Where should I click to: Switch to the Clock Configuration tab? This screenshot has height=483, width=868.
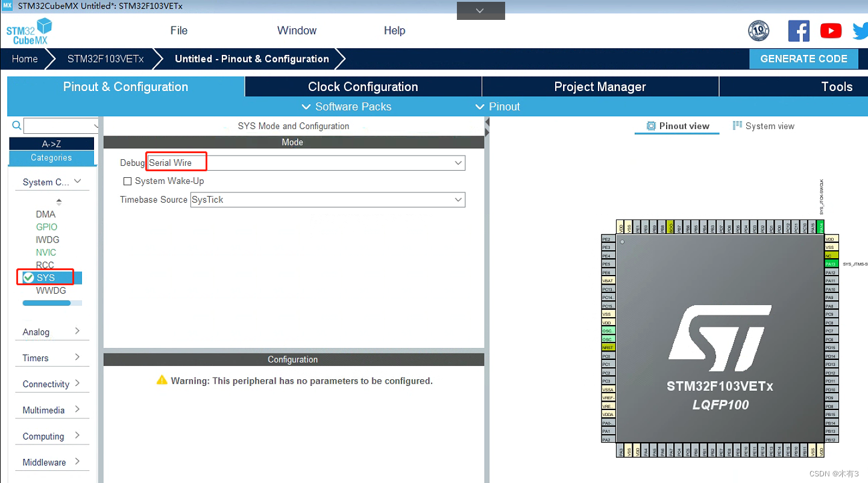tap(363, 87)
